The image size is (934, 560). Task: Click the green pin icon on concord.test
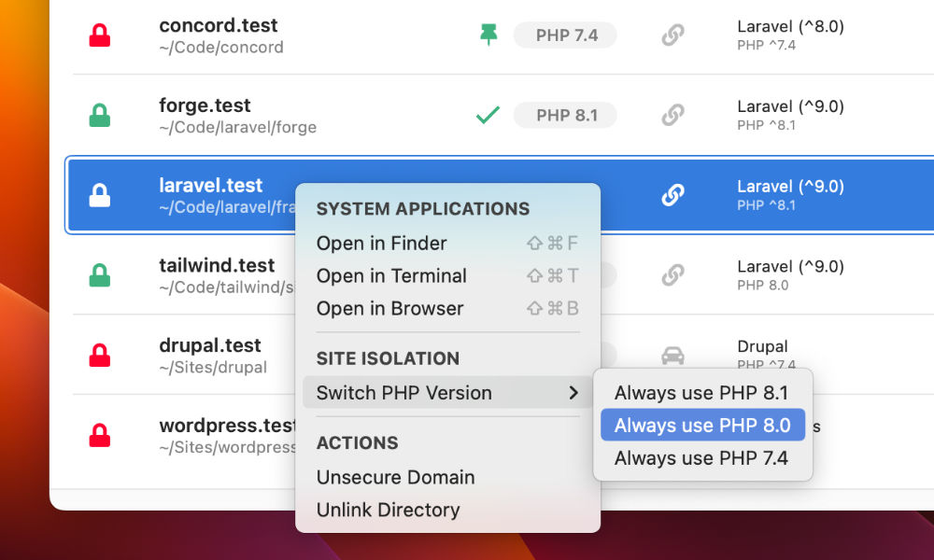click(488, 35)
